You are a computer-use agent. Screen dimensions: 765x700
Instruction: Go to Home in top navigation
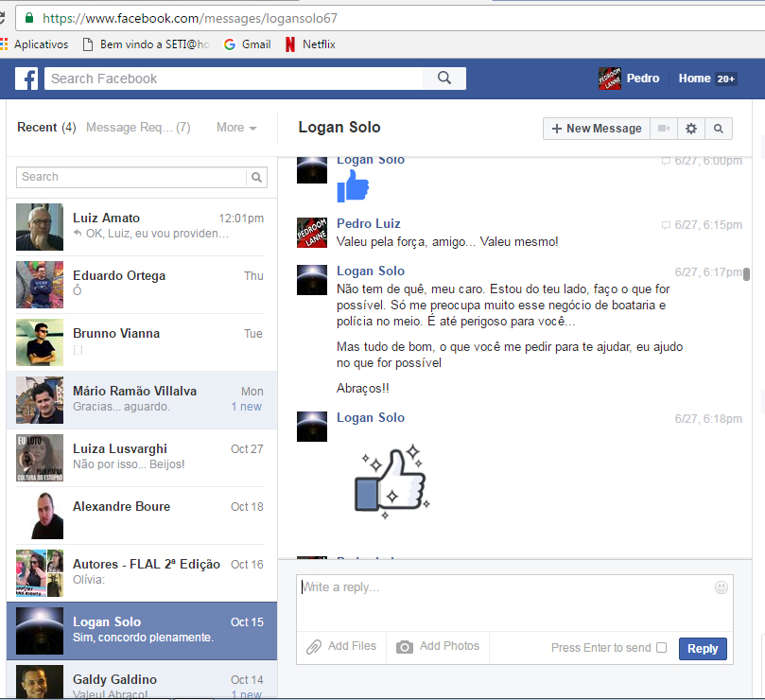pyautogui.click(x=694, y=79)
